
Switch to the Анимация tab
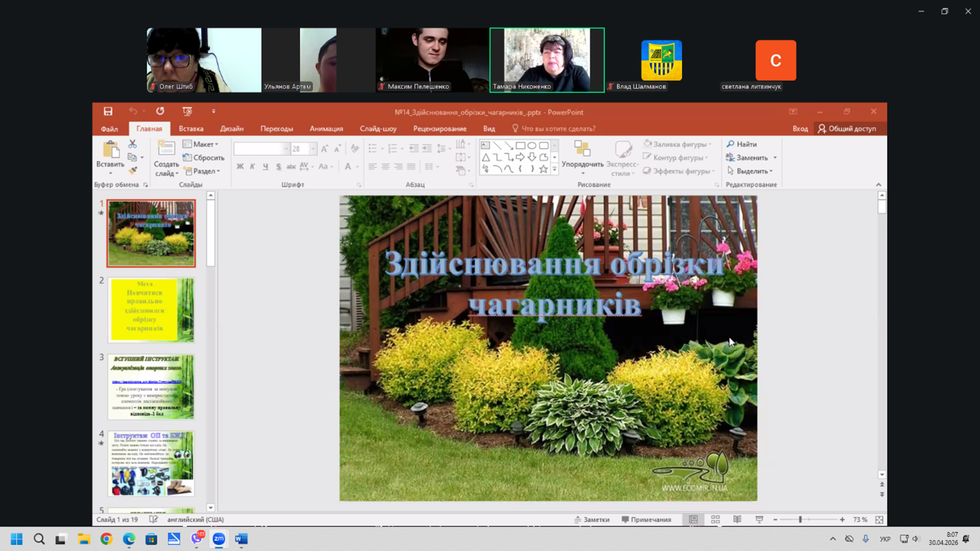pyautogui.click(x=326, y=129)
